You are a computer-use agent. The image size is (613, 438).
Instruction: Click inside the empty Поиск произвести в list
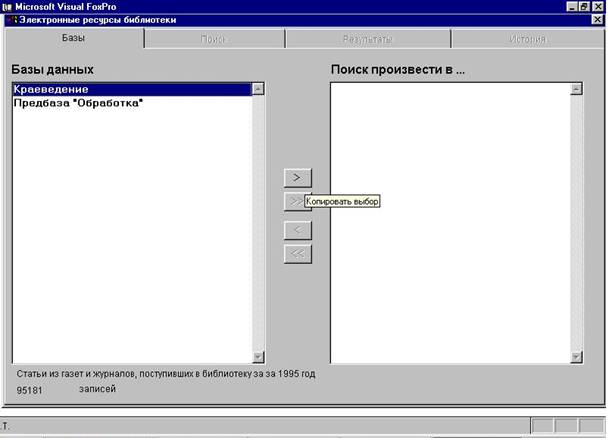[450, 220]
